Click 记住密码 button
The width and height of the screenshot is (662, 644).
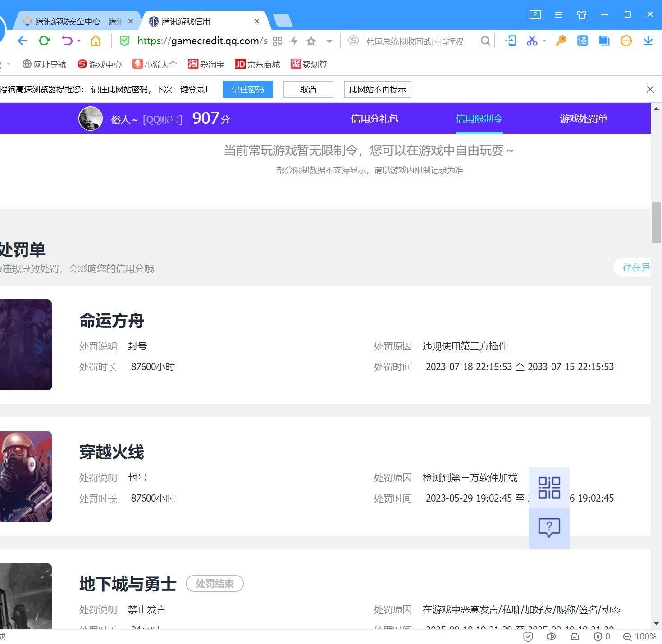pyautogui.click(x=248, y=89)
